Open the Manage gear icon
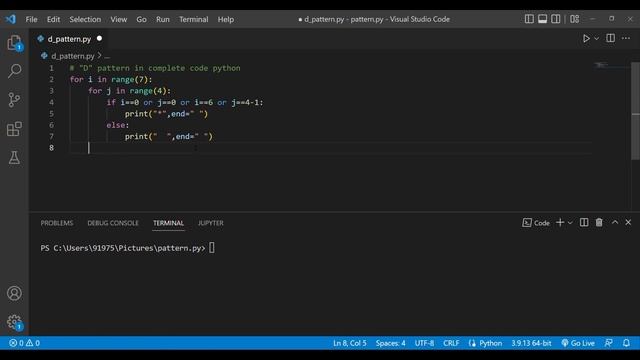640x360 pixels. [x=14, y=322]
